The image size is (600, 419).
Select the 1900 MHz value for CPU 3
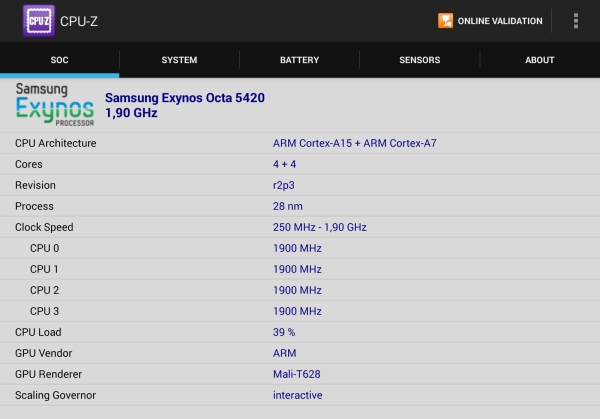pos(297,311)
